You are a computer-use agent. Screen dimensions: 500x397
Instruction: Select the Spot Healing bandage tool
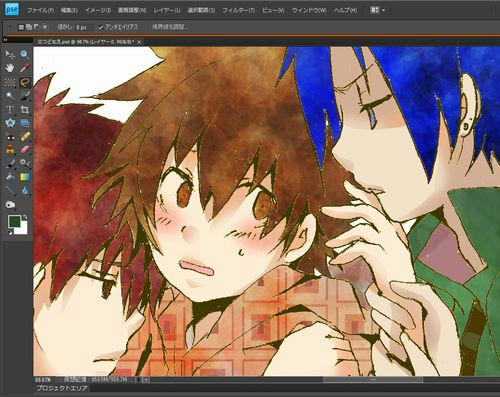24,137
